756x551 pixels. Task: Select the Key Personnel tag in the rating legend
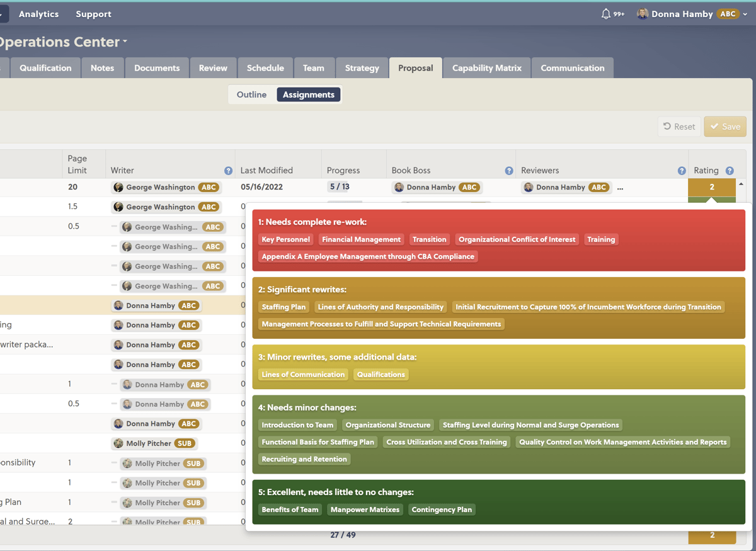click(285, 239)
